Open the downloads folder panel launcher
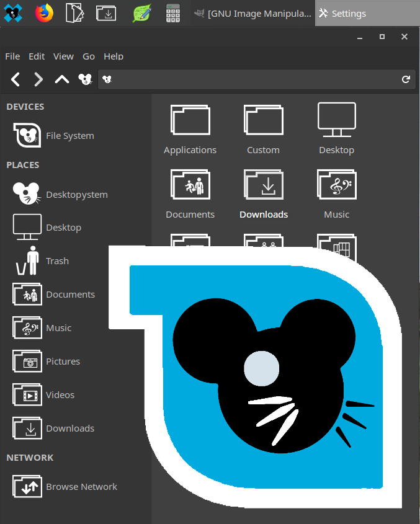This screenshot has width=420, height=524. click(106, 14)
